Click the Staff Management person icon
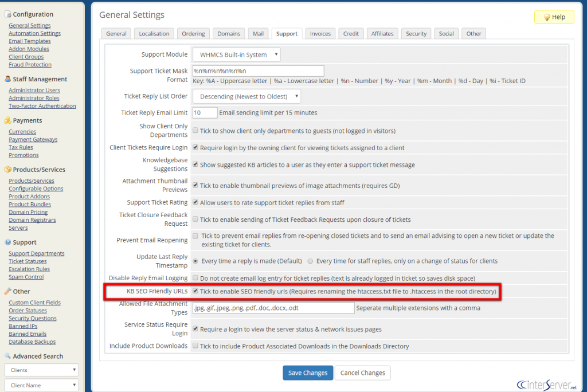 pyautogui.click(x=8, y=79)
